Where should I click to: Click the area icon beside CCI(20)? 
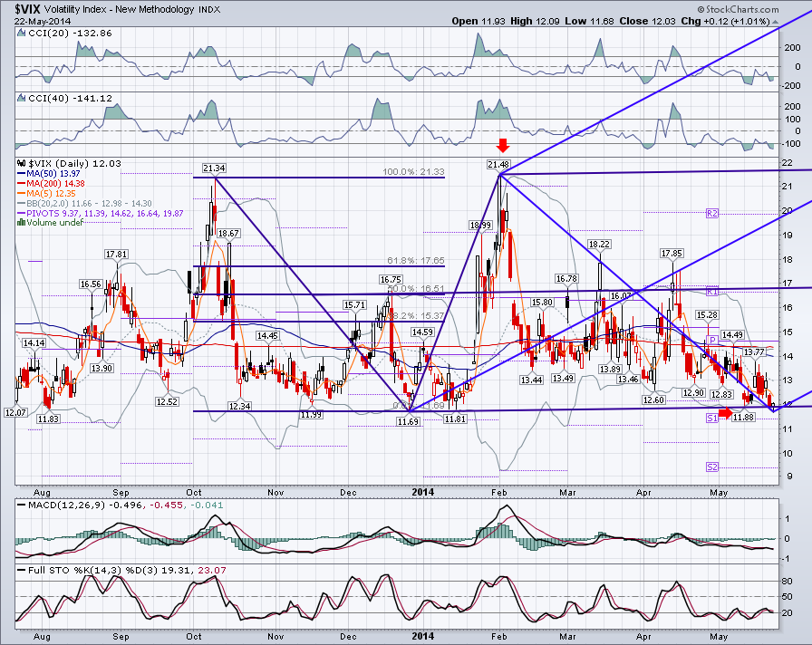click(21, 34)
